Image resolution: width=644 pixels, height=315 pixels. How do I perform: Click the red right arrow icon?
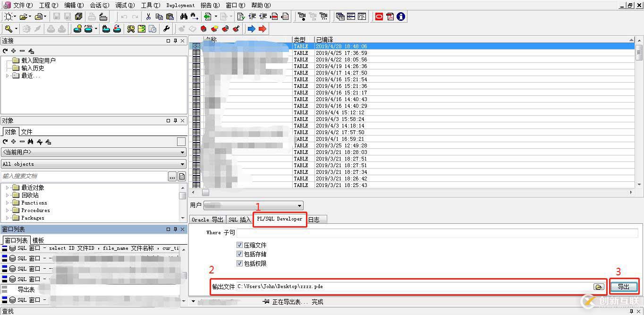pos(263,29)
